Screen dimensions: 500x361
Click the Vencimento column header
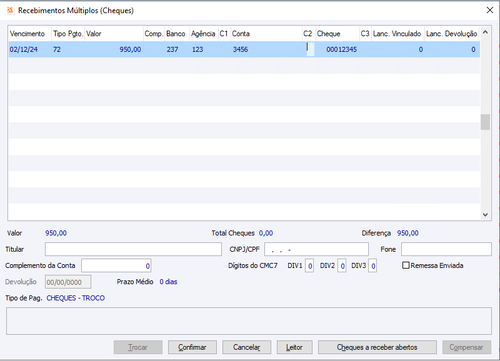pyautogui.click(x=30, y=34)
